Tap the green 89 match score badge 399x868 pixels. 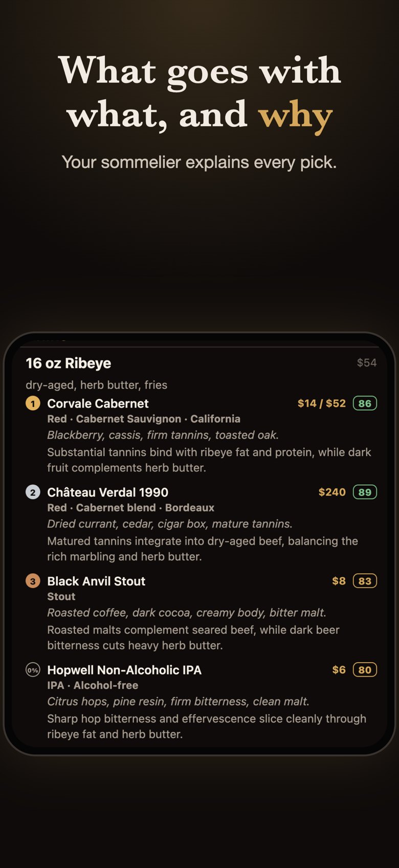pos(365,492)
